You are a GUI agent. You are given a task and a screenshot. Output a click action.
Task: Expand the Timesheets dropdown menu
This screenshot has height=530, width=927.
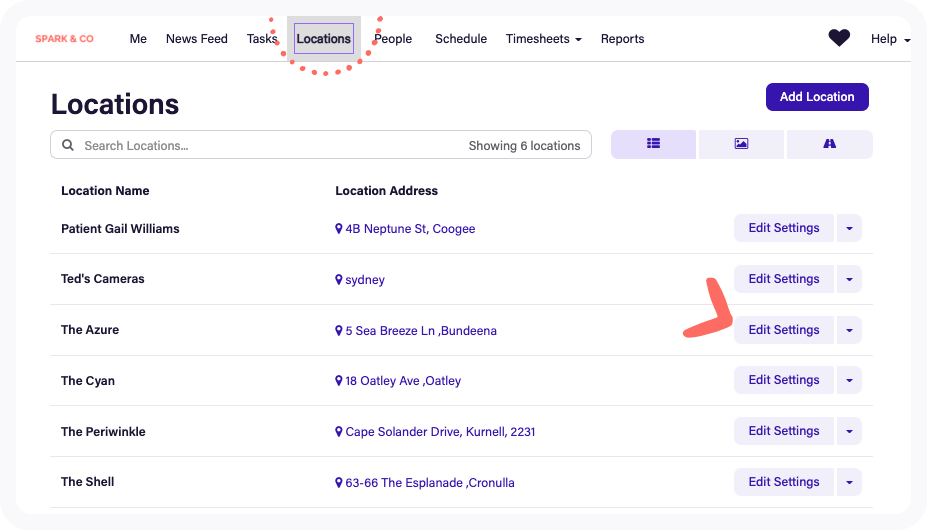point(544,39)
